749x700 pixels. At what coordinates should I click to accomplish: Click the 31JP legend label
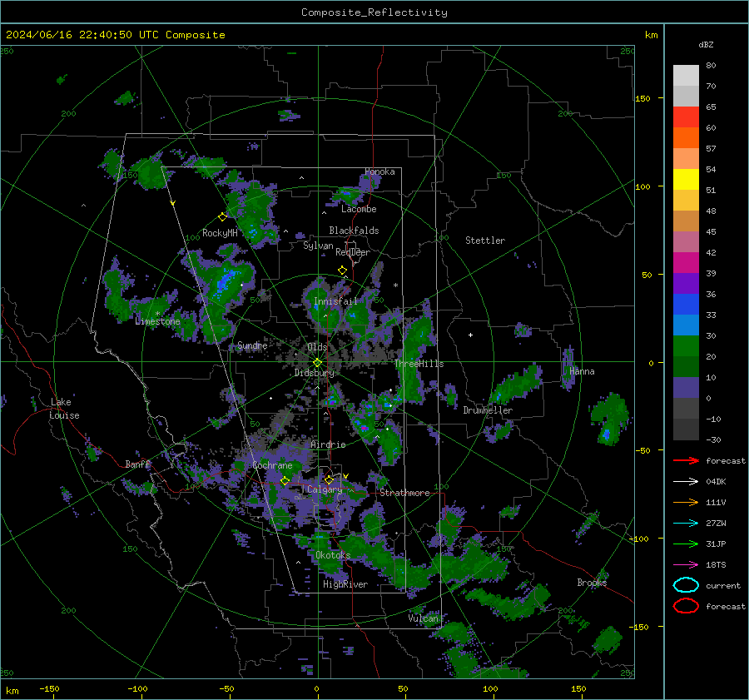pos(716,544)
